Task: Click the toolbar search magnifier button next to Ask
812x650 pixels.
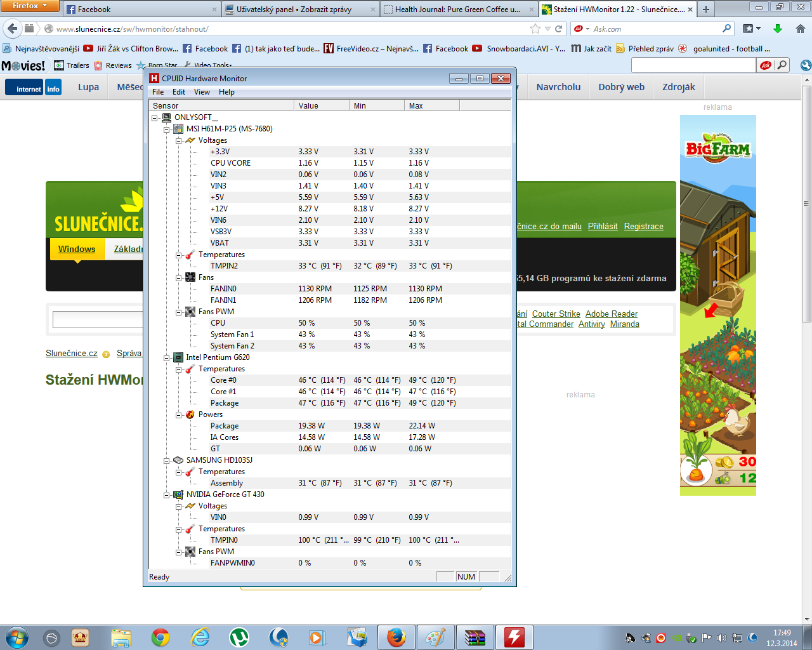Action: pos(782,65)
